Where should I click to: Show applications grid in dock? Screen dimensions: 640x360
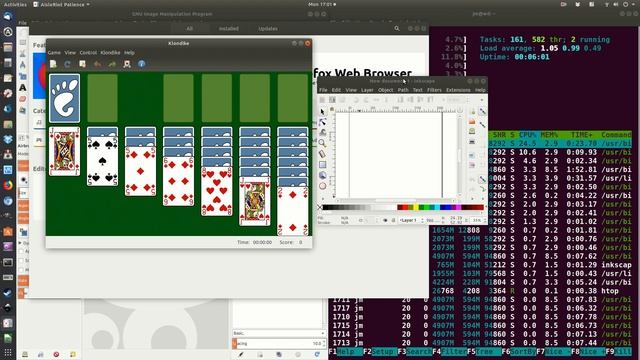[x=8, y=352]
